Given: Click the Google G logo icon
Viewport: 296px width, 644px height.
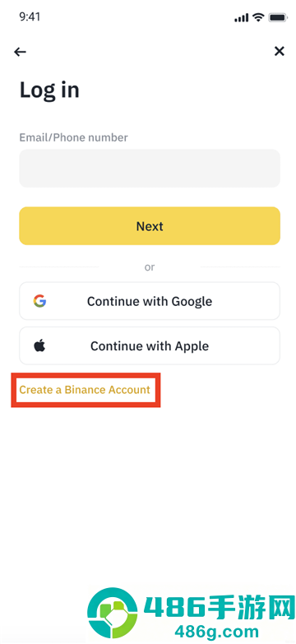Looking at the screenshot, I should pyautogui.click(x=39, y=301).
